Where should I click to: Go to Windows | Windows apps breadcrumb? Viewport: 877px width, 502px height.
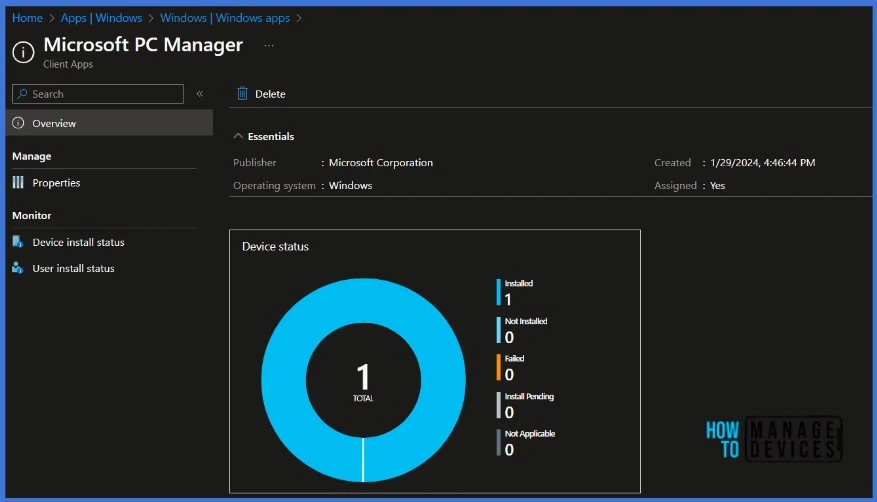pos(225,18)
